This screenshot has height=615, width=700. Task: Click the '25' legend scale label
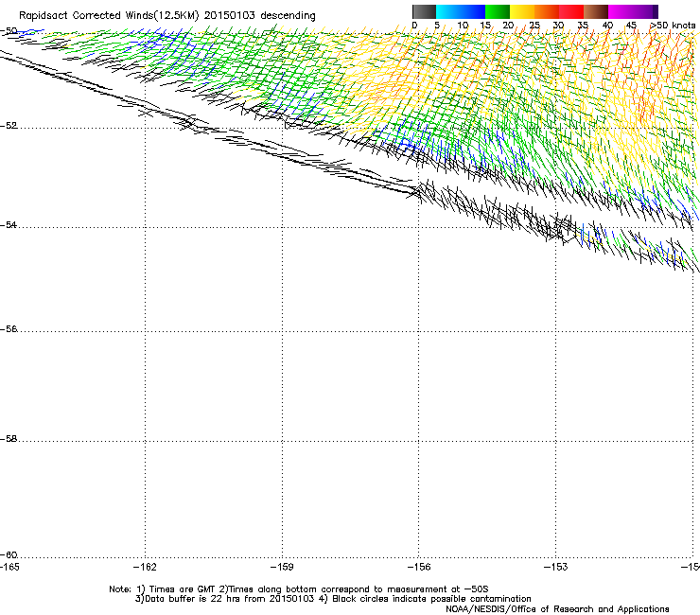click(534, 26)
